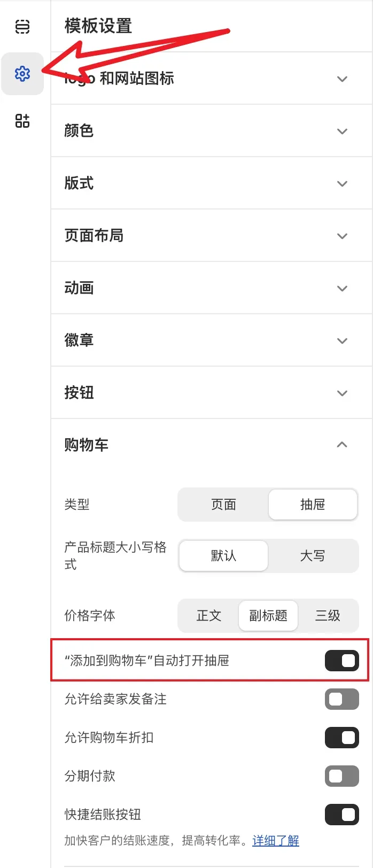373x868 pixels.
Task: Turn on 分期付款 toggle
Action: 341,776
